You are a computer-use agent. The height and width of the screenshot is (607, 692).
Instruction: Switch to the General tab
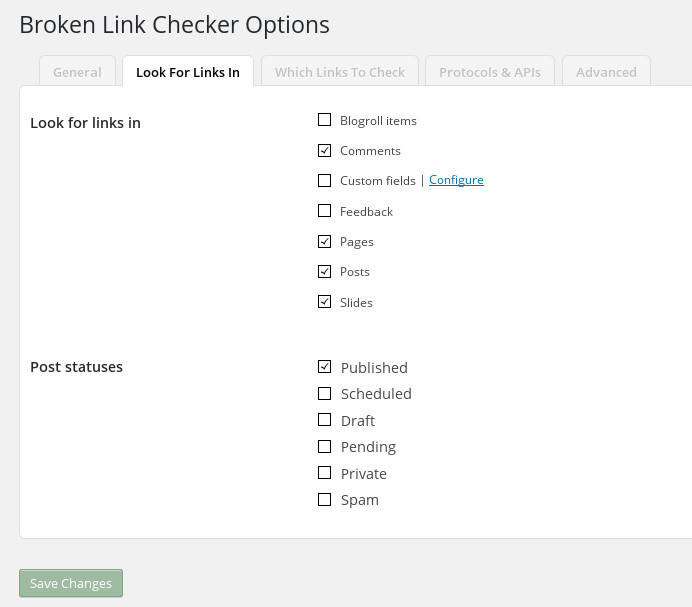[x=77, y=72]
